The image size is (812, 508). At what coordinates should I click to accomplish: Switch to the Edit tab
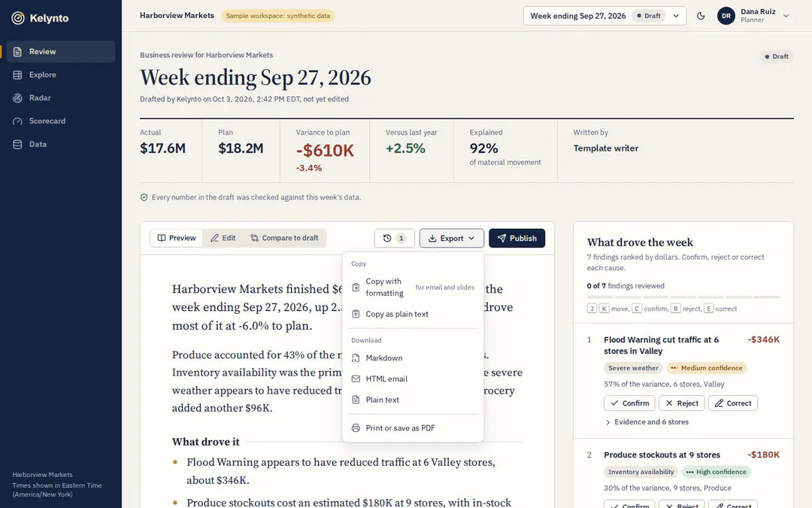[x=223, y=238]
